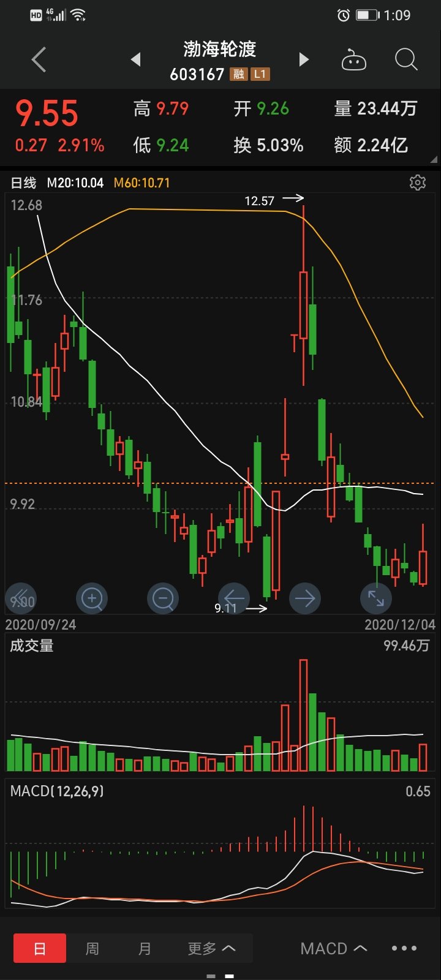Tap stock code 603167
The width and height of the screenshot is (441, 980).
pos(197,74)
